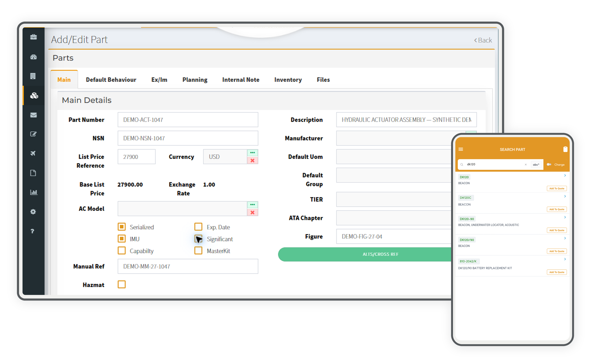Uncheck the IMU checkbox
Screen dimensions: 593x364
tap(122, 239)
